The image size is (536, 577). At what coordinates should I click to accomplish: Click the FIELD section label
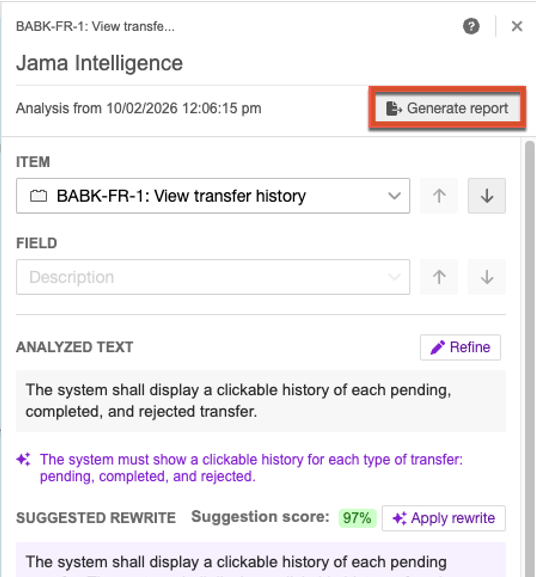[36, 243]
